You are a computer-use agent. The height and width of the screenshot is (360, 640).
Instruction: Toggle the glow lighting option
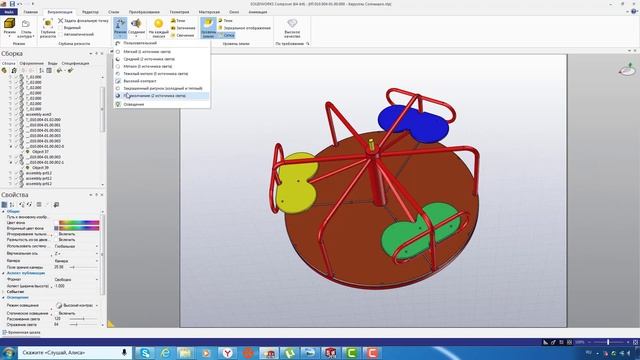point(182,35)
